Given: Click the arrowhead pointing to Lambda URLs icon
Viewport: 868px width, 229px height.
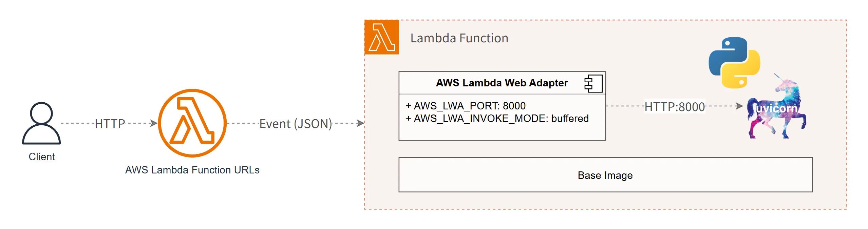Looking at the screenshot, I should tap(154, 123).
